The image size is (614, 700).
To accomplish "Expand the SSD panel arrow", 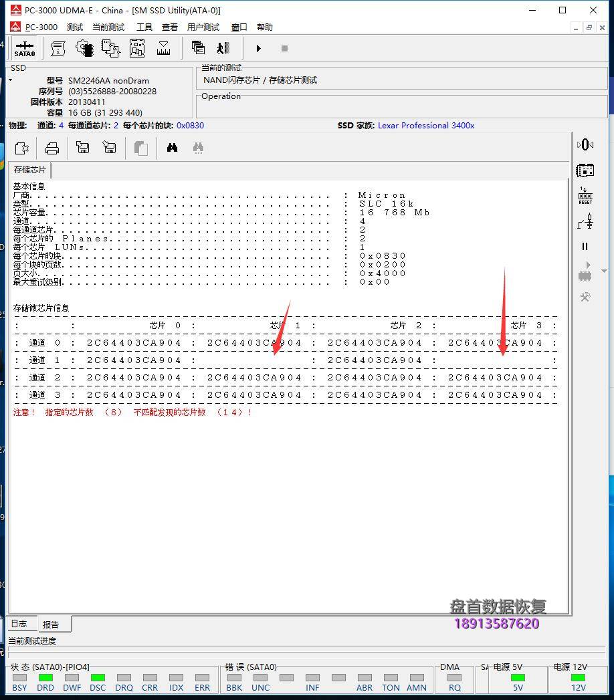I will pos(11,80).
